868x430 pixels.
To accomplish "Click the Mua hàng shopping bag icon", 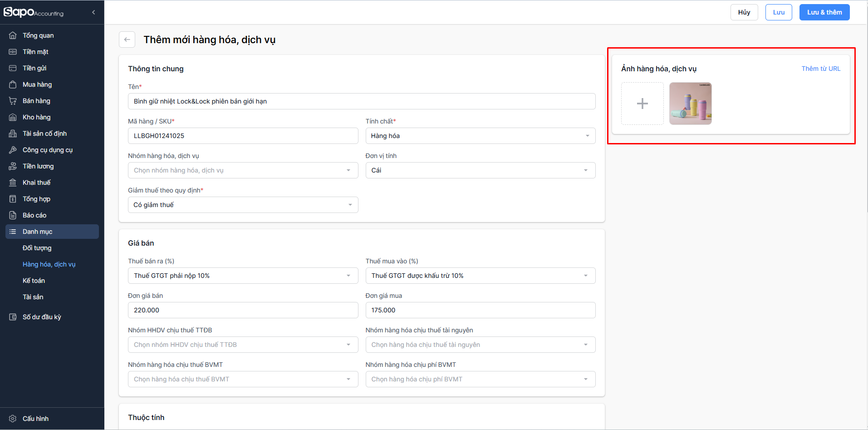I will (13, 84).
